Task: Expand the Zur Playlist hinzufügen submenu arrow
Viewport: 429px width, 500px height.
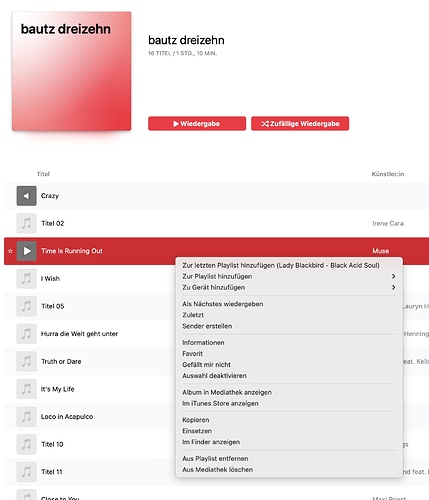Action: (x=394, y=276)
